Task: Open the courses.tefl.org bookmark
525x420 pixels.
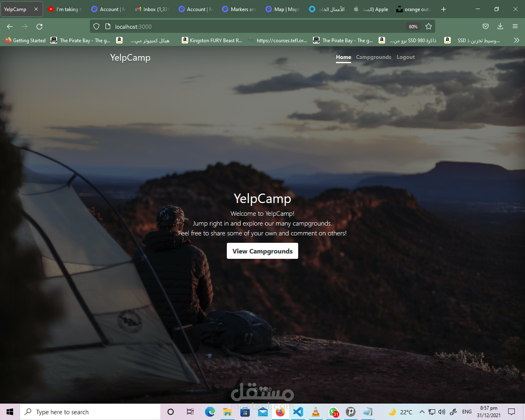Action: coord(278,40)
